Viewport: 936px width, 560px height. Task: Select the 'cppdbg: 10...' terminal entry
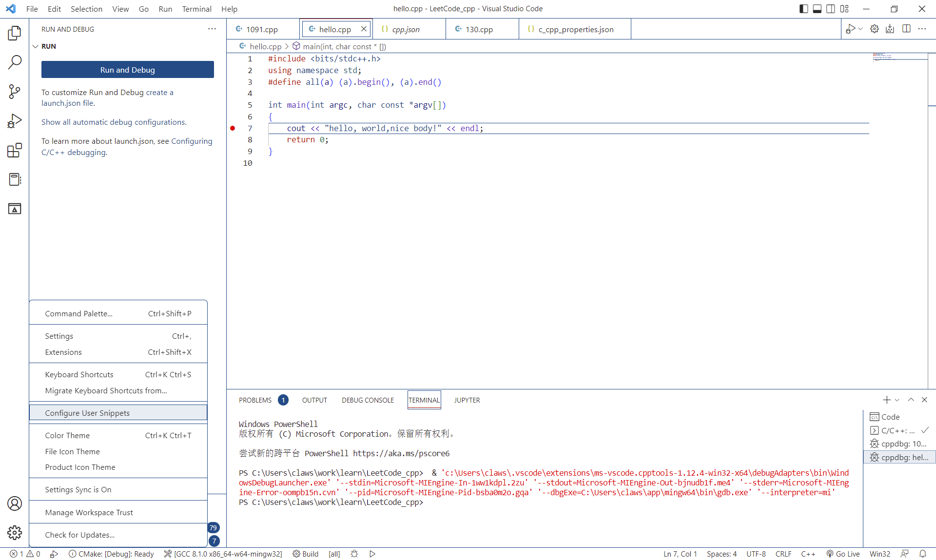(x=899, y=444)
